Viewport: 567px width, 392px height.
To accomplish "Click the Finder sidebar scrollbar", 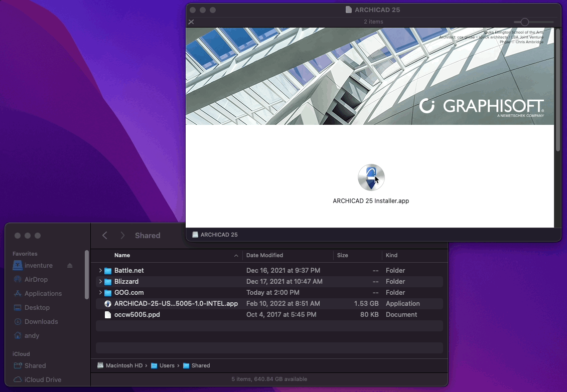I will [x=87, y=275].
